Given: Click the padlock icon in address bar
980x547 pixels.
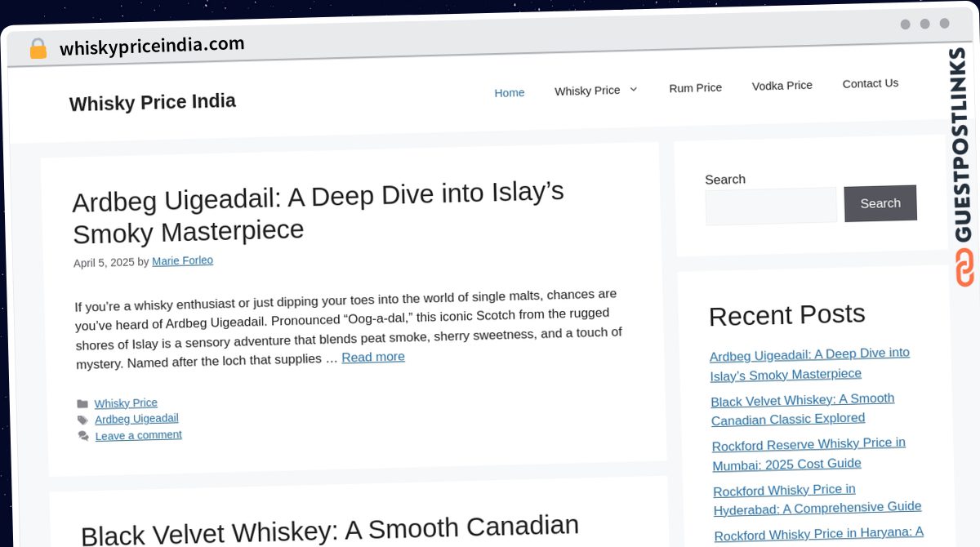Looking at the screenshot, I should [x=38, y=49].
